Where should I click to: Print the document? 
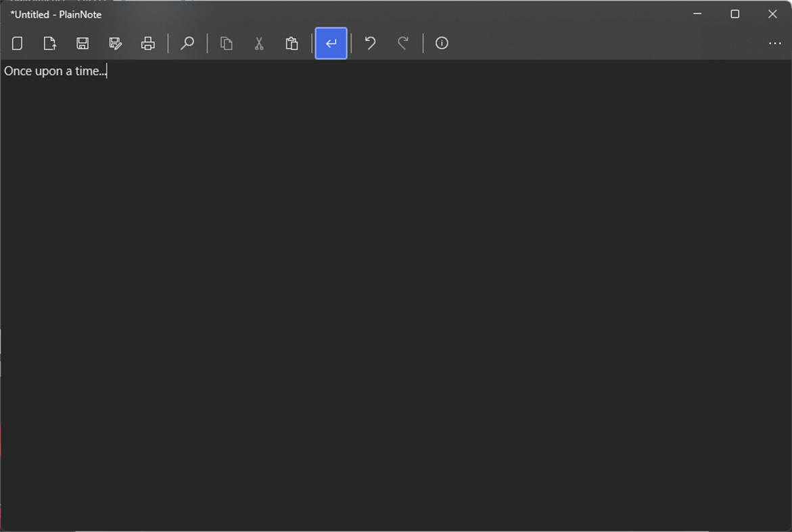point(148,43)
